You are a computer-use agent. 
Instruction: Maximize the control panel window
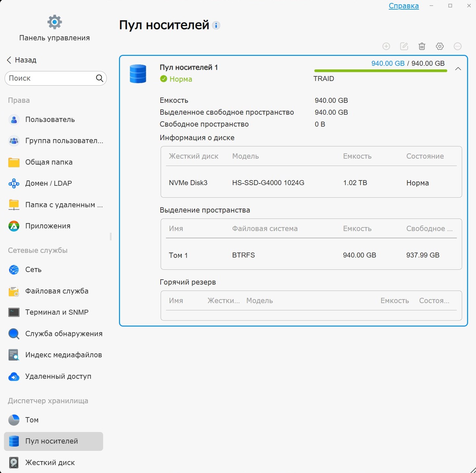click(x=450, y=6)
